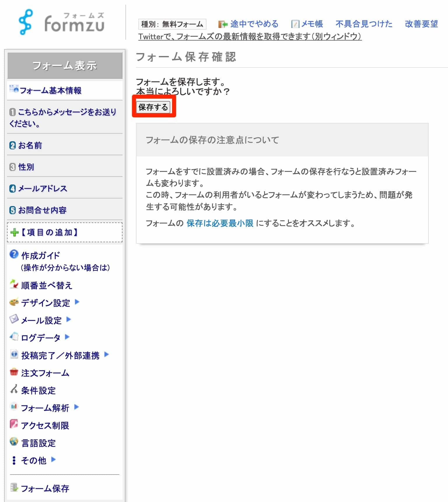Viewport: 448px width, 502px height.
Task: Click the 保存は必要最小限 link
Action: [x=220, y=223]
